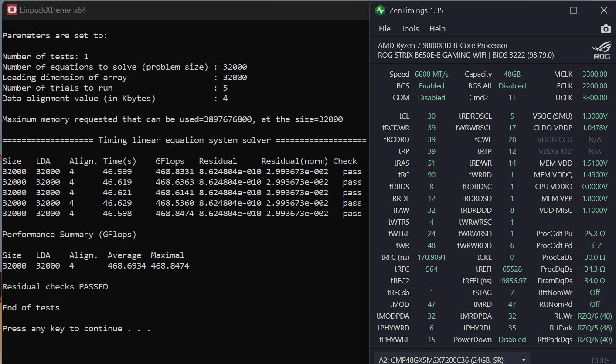Click the ROG logo in ZenTimings
Image resolution: width=616 pixels, height=364 pixels.
pyautogui.click(x=602, y=51)
